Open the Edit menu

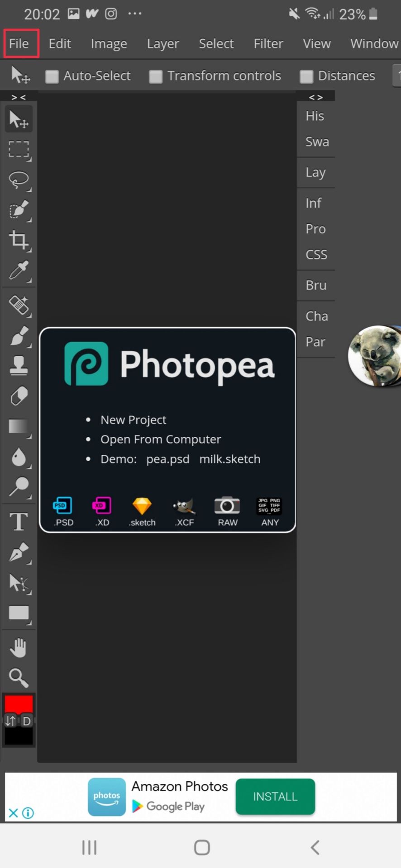click(60, 43)
